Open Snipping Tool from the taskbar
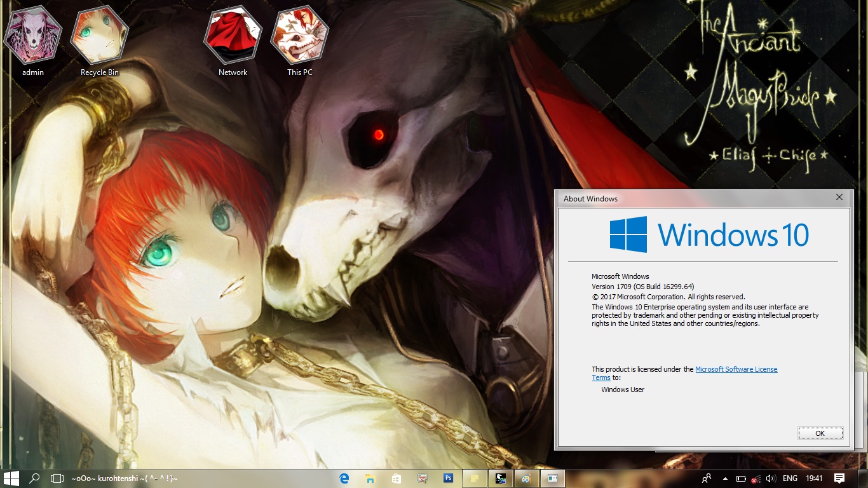 (x=423, y=478)
